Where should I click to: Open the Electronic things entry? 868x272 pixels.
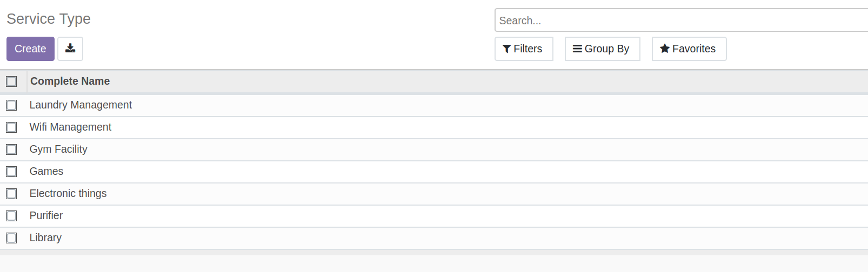point(68,193)
